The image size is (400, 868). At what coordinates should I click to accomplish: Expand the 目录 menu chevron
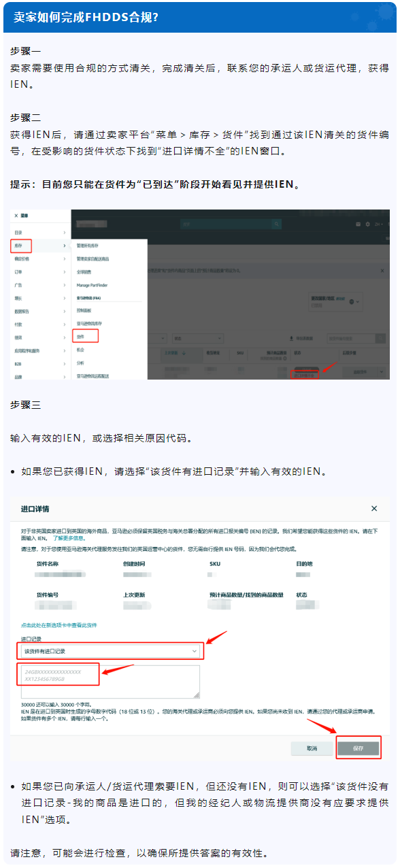click(x=65, y=233)
